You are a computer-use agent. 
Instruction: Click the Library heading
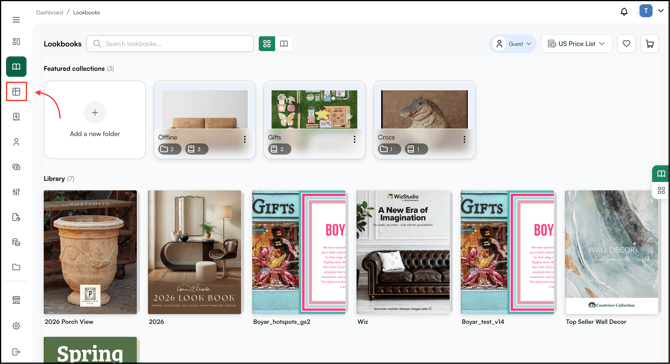coord(54,179)
